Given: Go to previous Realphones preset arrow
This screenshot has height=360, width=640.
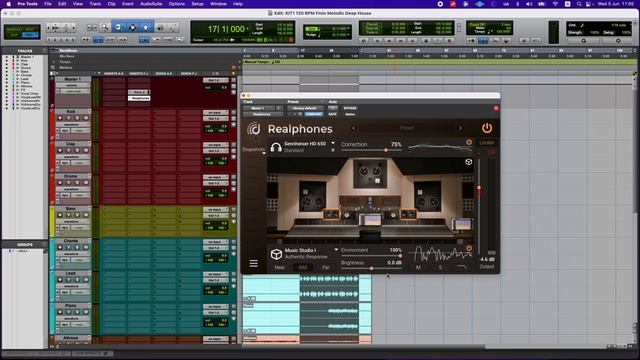Looking at the screenshot, I should click(x=354, y=128).
